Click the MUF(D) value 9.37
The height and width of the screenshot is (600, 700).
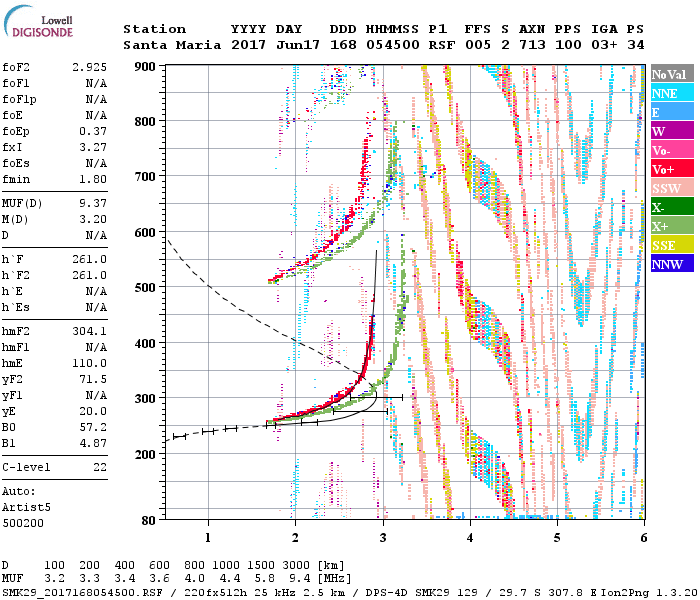pyautogui.click(x=93, y=204)
